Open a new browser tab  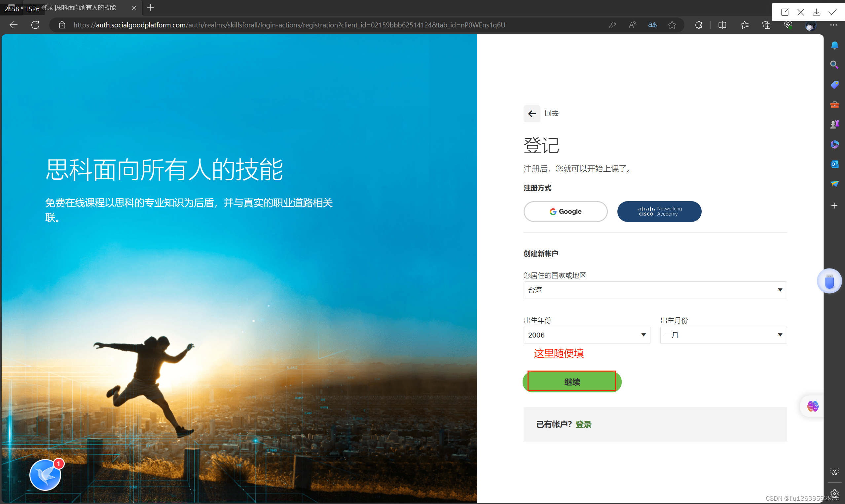point(150,8)
